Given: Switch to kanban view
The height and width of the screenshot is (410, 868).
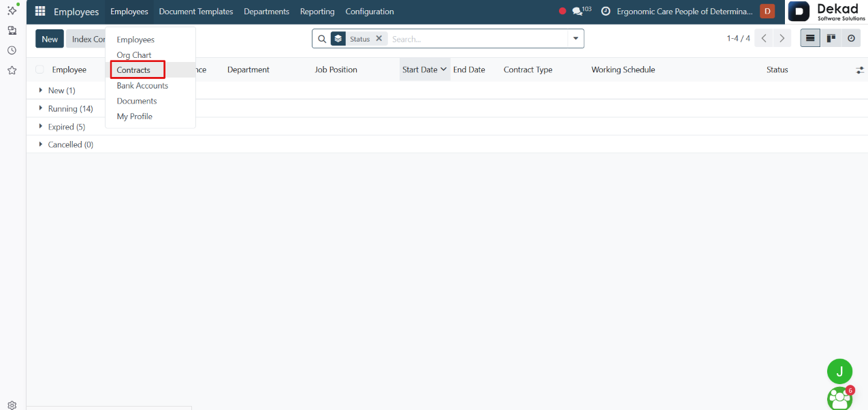Looking at the screenshot, I should coord(831,39).
